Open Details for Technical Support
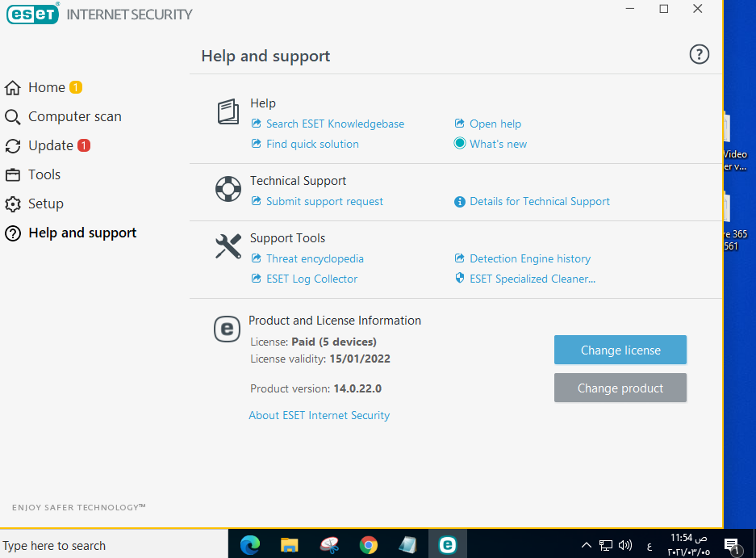756x558 pixels. coord(540,201)
